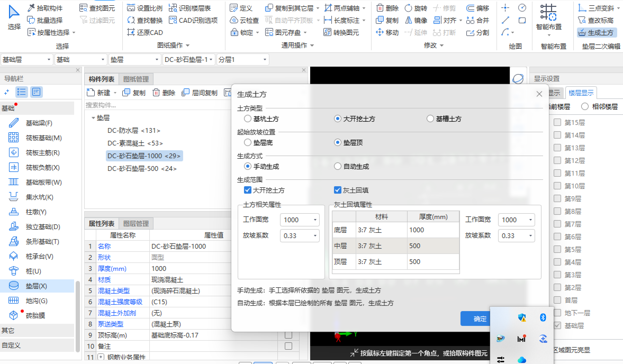The height and width of the screenshot is (364, 623).
Task: Click 批量选择 batch select
Action: click(45, 20)
